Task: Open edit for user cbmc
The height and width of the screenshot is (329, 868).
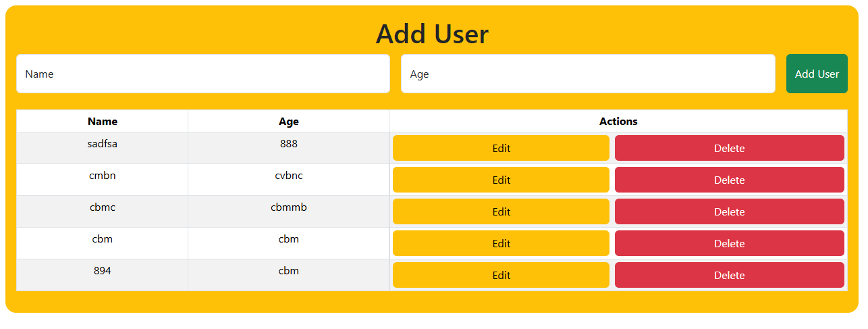Action: [x=501, y=211]
